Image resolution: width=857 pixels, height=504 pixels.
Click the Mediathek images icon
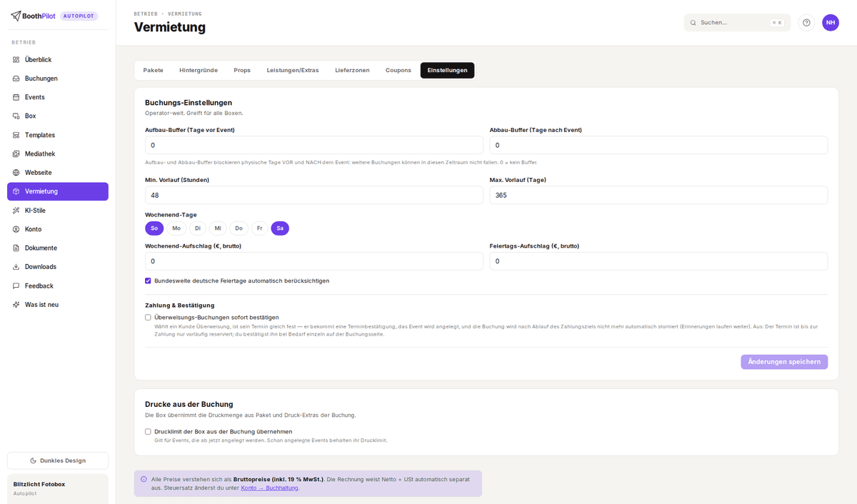(x=16, y=153)
